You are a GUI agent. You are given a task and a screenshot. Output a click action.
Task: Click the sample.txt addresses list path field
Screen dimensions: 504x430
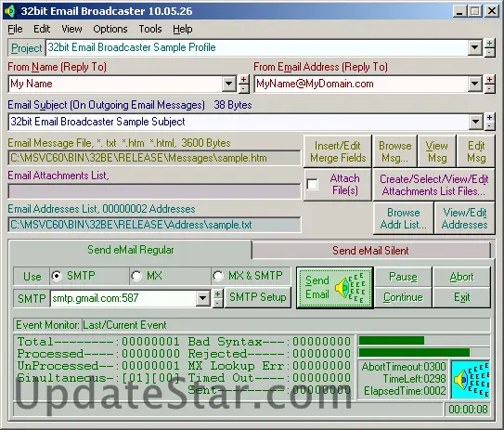pos(154,225)
